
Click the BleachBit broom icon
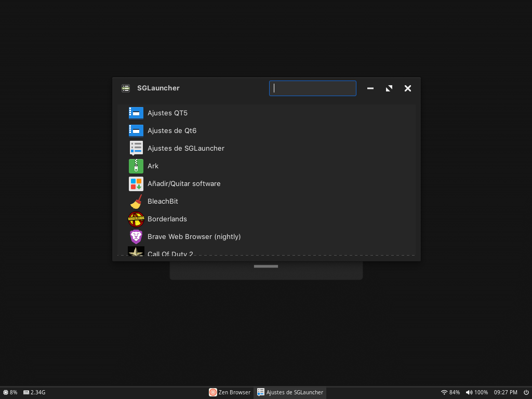(x=136, y=202)
